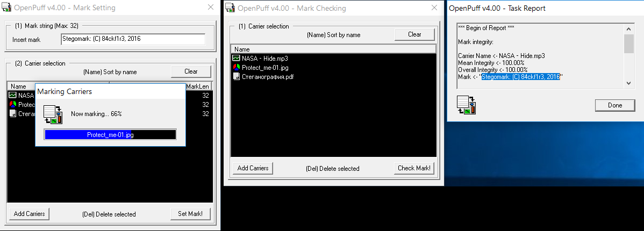The image size is (644, 231).
Task: Click the marking icon in the Marking Carriers dialog
Action: pos(53,114)
